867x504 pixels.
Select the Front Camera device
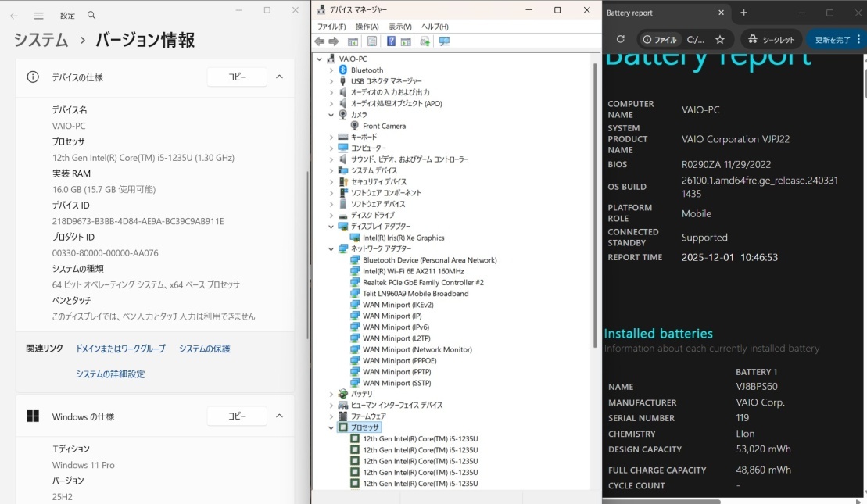(x=385, y=126)
